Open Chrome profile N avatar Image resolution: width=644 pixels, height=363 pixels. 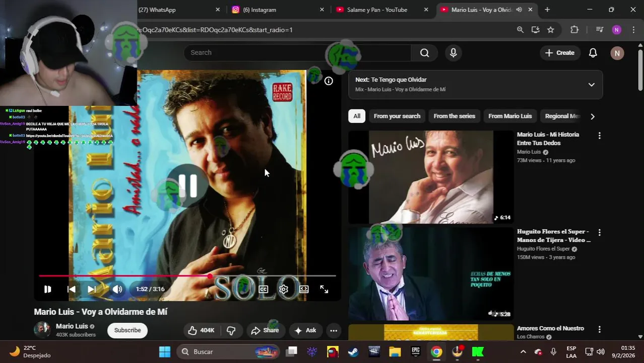[x=617, y=30]
